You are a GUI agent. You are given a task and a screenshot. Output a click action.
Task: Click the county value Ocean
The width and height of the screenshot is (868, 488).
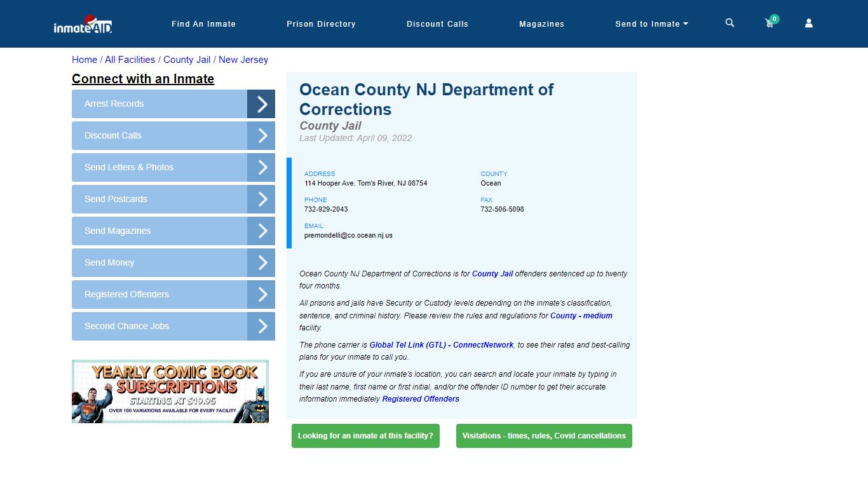click(491, 183)
